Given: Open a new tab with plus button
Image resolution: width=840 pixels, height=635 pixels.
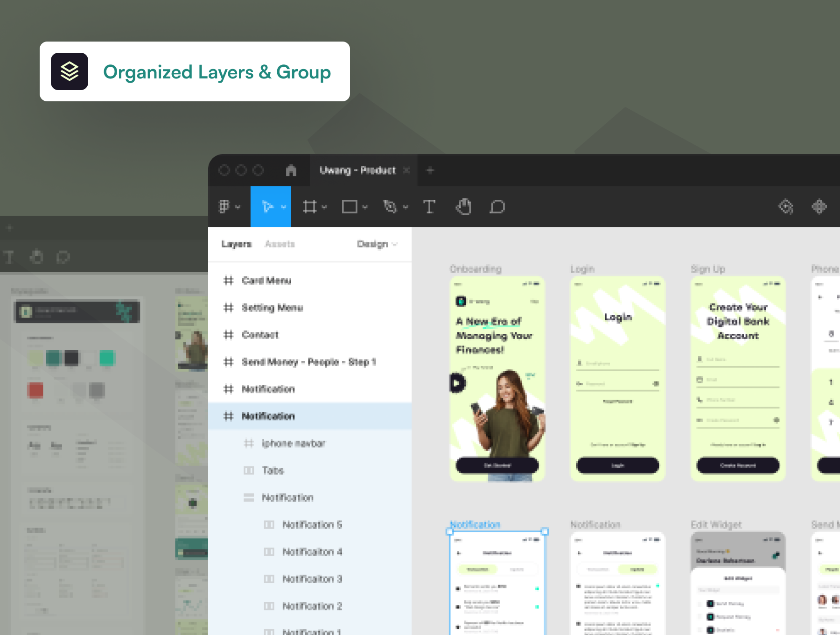Looking at the screenshot, I should click(430, 170).
